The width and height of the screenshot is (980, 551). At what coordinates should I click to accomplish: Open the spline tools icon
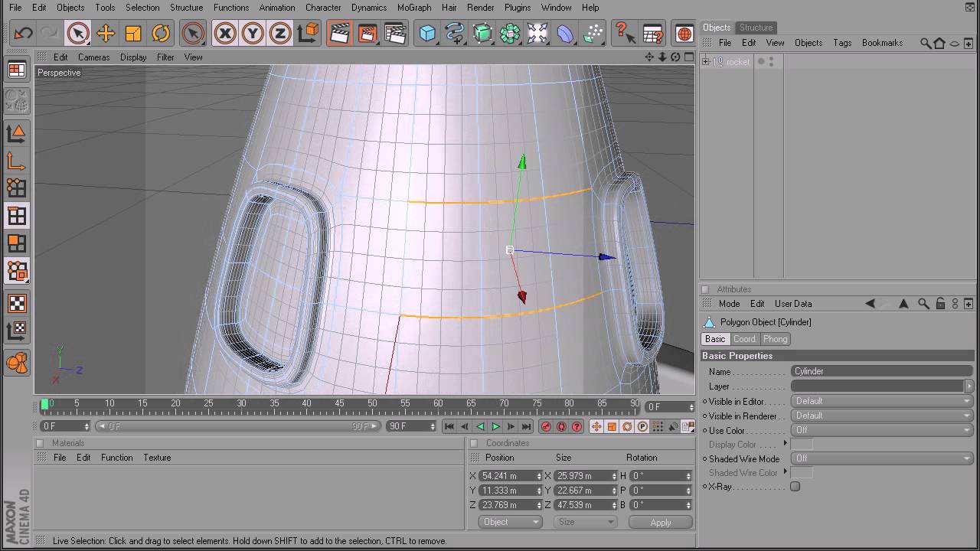455,33
